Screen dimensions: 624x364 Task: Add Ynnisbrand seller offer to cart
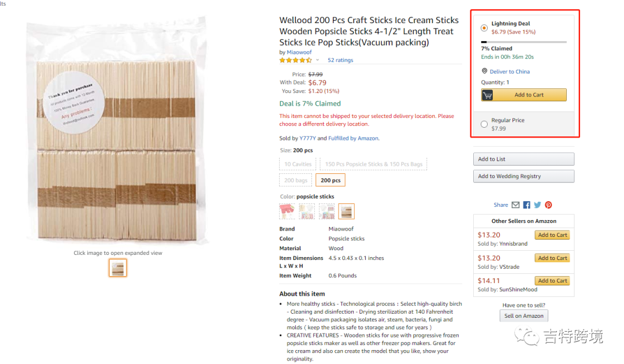point(553,235)
